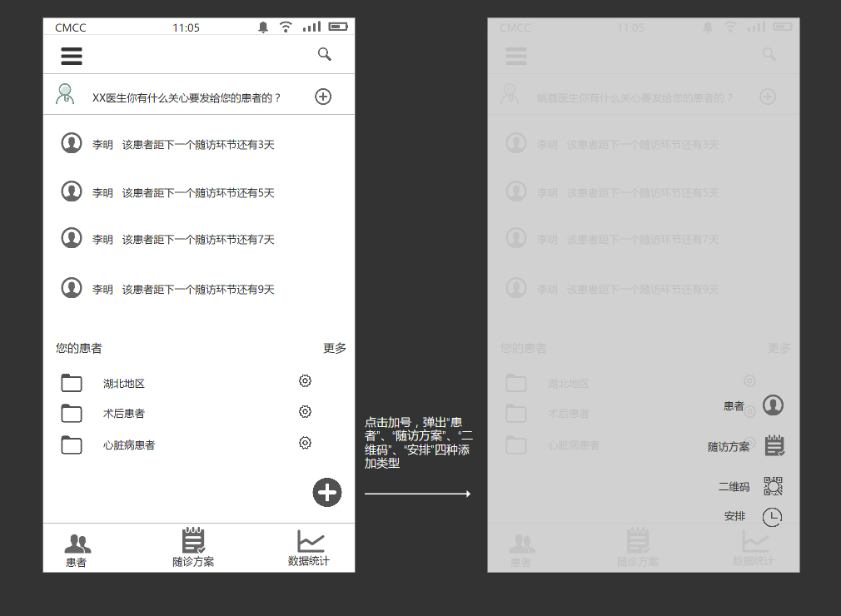Tap 更多 to see more patients
Image resolution: width=841 pixels, height=616 pixels.
pos(335,348)
